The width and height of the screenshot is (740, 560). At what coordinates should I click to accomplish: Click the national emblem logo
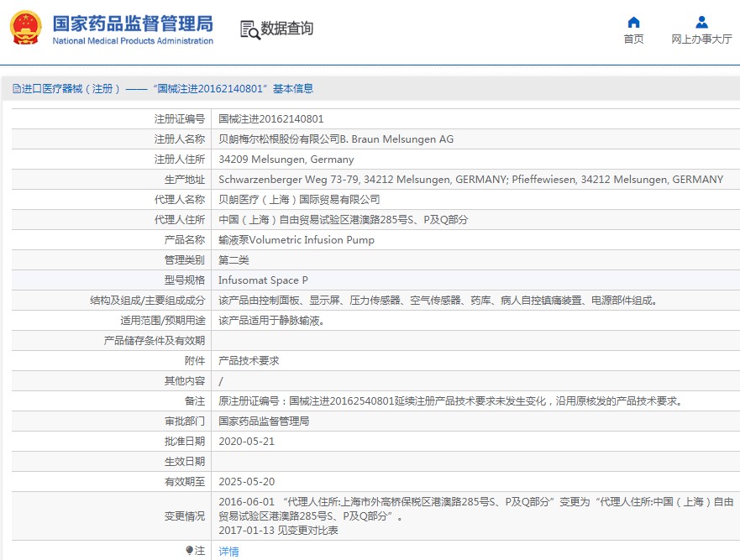(25, 28)
